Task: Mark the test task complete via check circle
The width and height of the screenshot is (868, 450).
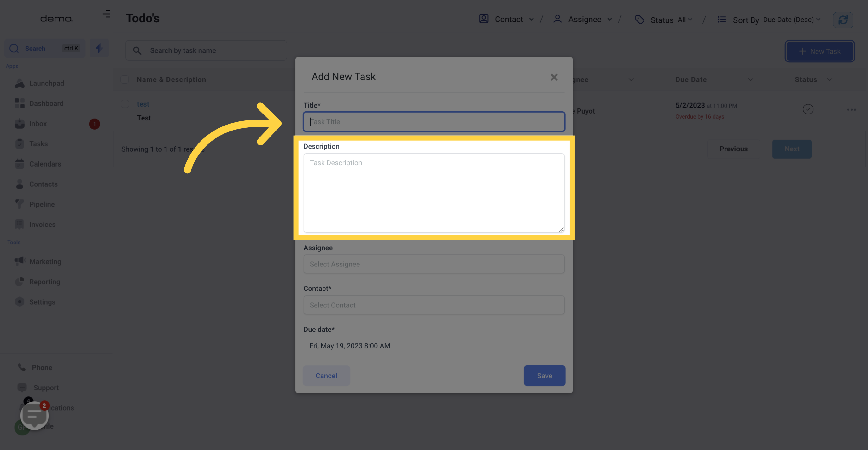Action: [808, 109]
